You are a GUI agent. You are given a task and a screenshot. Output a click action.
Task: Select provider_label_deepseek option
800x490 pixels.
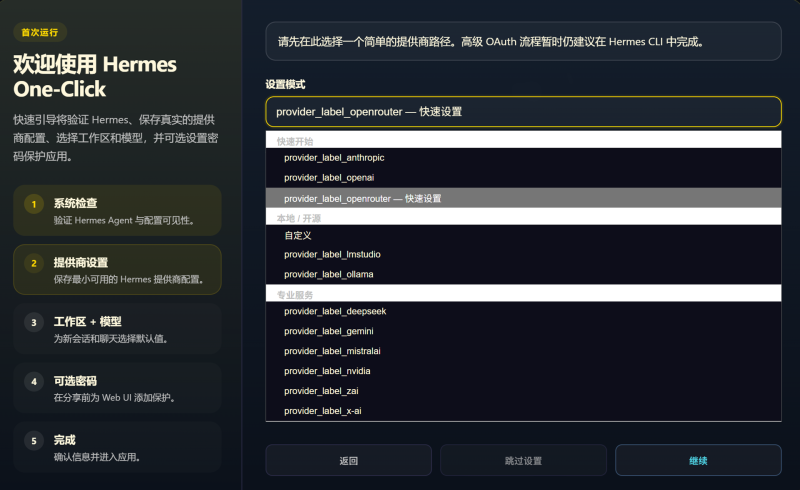tap(523, 311)
